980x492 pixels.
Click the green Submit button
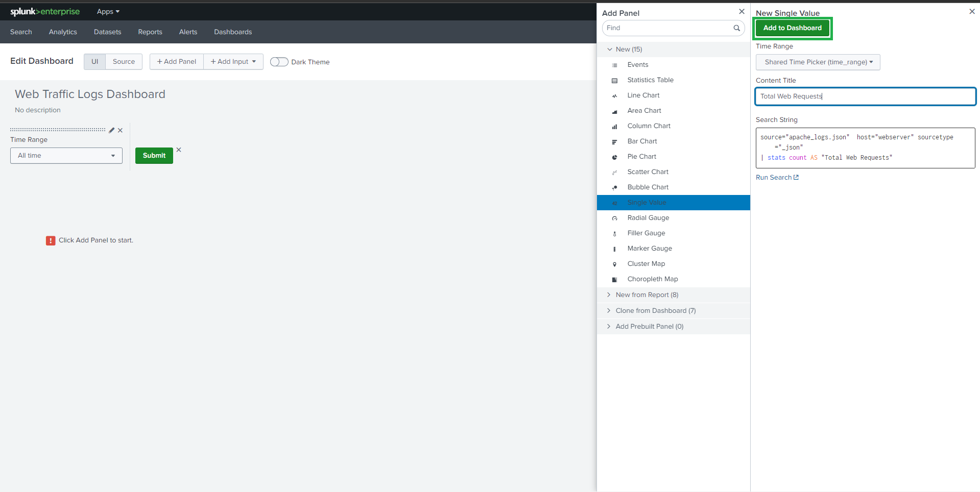coord(154,156)
